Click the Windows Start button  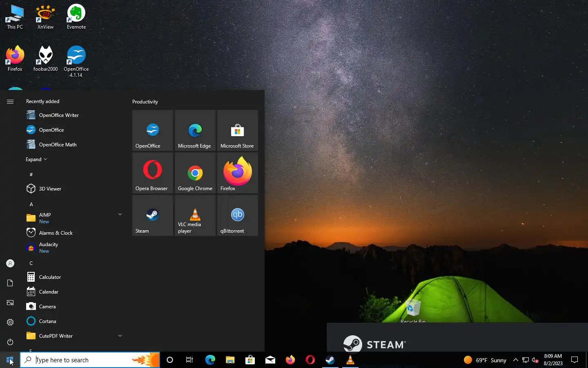(x=10, y=360)
